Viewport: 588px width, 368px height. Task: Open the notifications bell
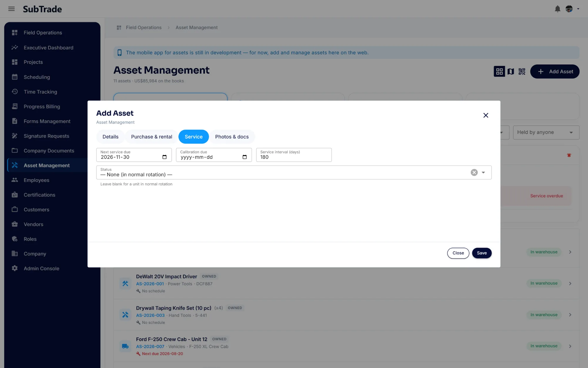click(557, 9)
